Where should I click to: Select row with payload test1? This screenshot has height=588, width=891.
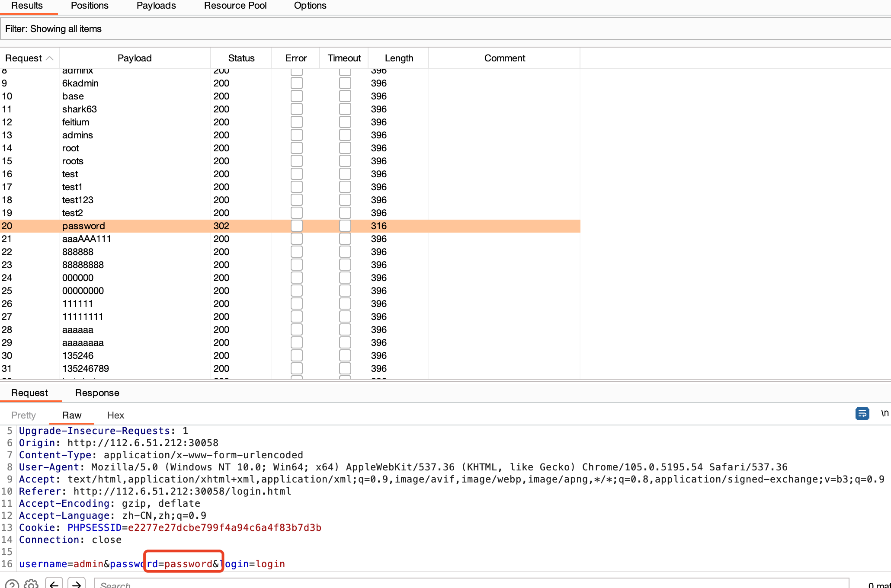290,187
